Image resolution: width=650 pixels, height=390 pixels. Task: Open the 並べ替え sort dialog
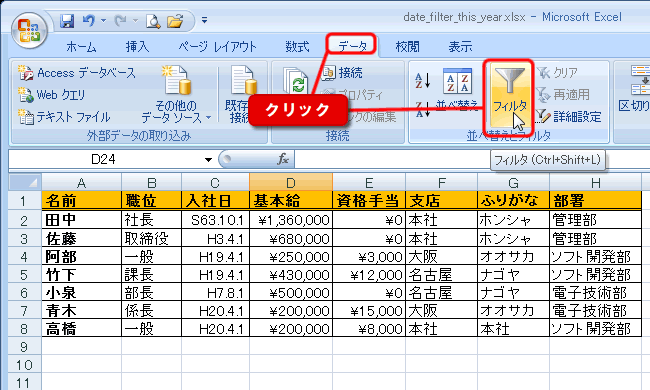point(457,90)
